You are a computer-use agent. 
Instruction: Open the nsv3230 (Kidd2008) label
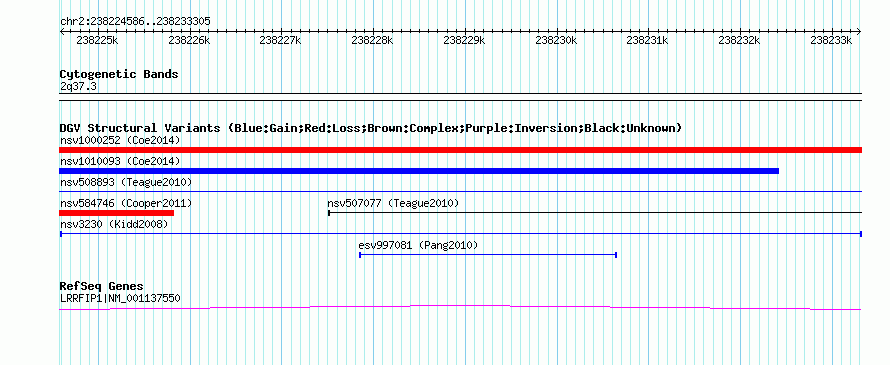[114, 224]
